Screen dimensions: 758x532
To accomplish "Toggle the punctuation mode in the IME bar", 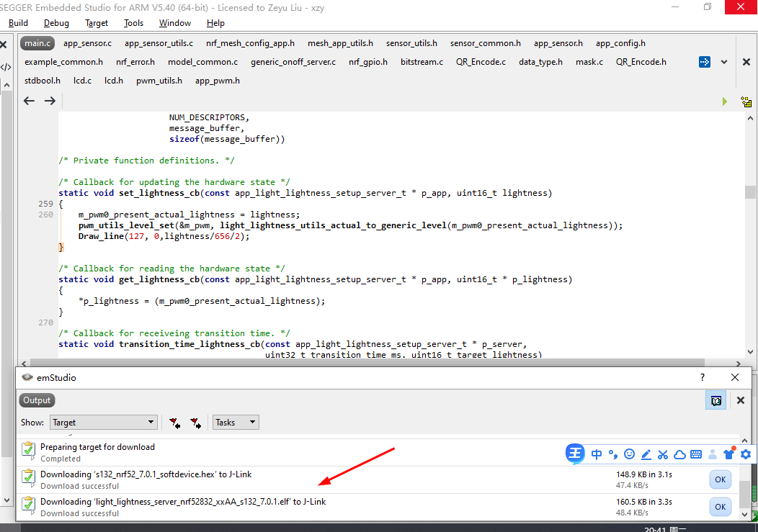I will pyautogui.click(x=613, y=454).
